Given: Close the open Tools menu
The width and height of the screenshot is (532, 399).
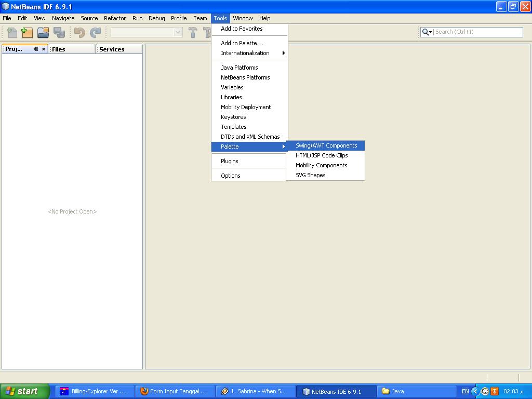Looking at the screenshot, I should (220, 18).
